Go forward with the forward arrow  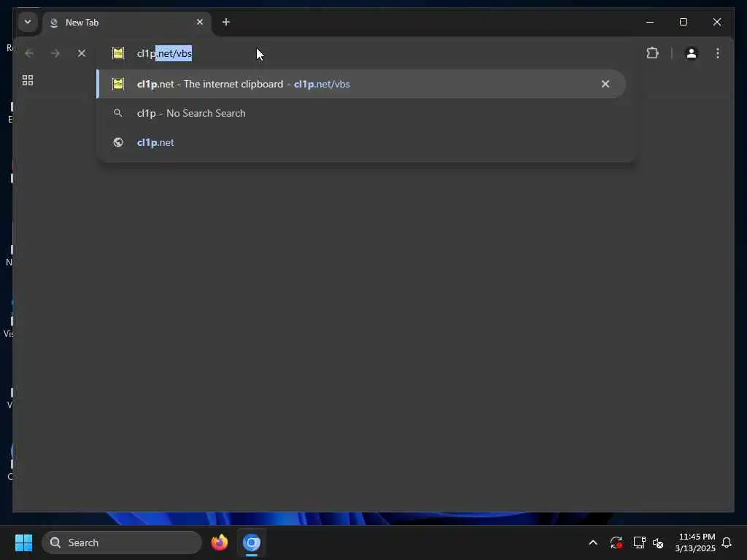coord(55,53)
